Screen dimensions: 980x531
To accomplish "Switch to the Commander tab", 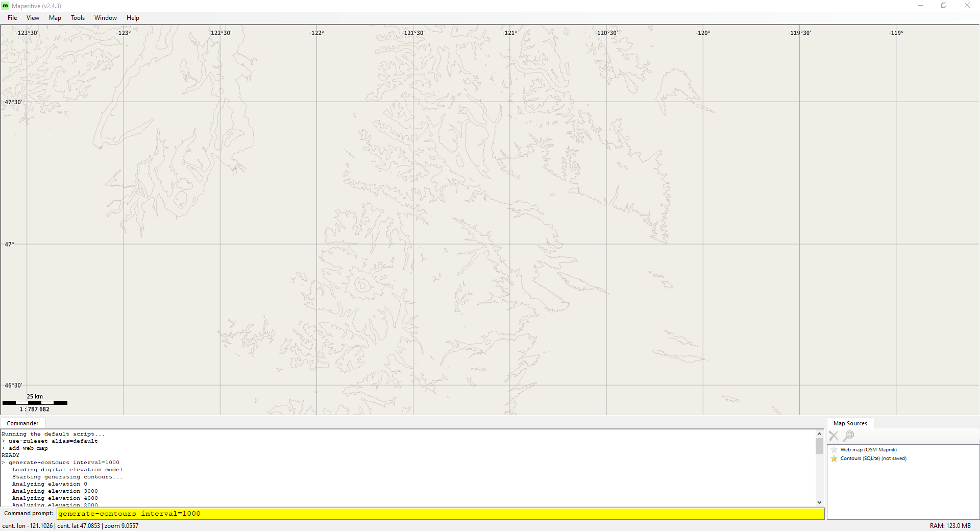I will pyautogui.click(x=22, y=423).
